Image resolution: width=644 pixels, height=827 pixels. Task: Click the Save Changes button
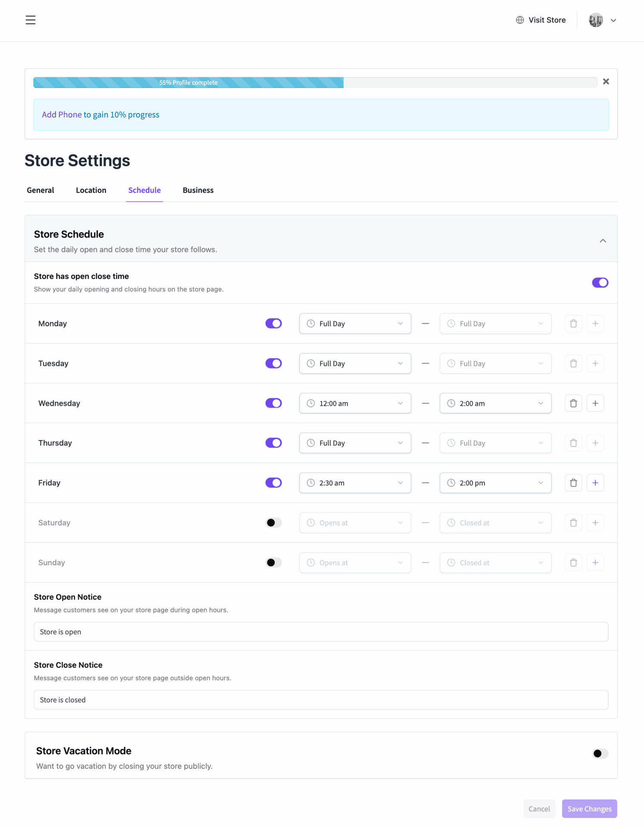[590, 809]
